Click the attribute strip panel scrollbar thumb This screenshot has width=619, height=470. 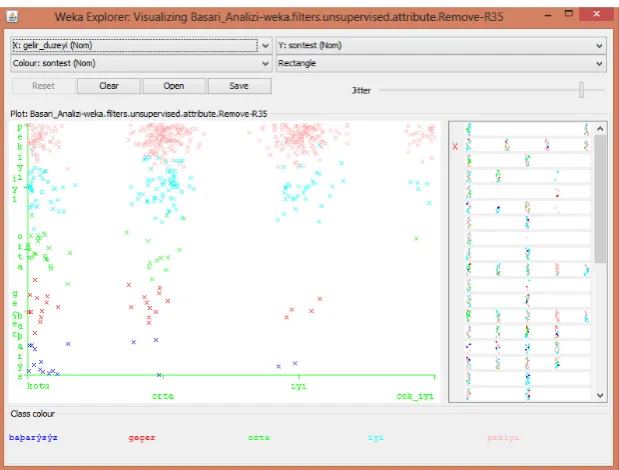click(600, 199)
